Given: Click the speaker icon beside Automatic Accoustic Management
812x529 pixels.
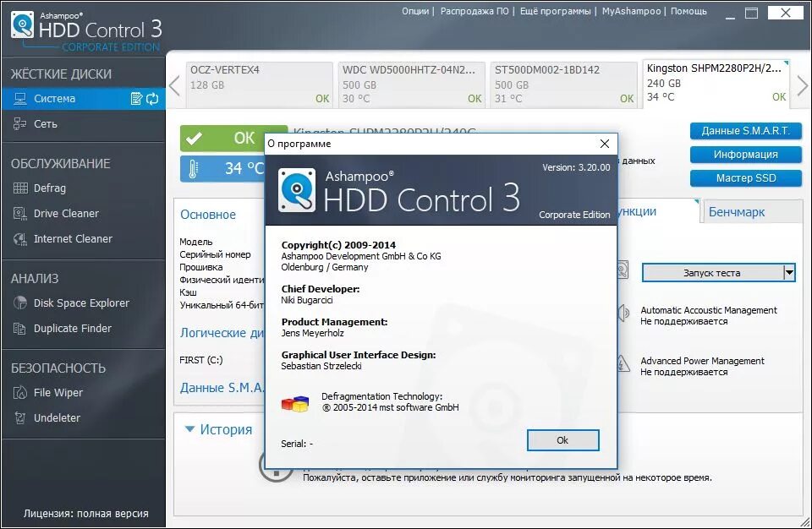Looking at the screenshot, I should [x=623, y=313].
